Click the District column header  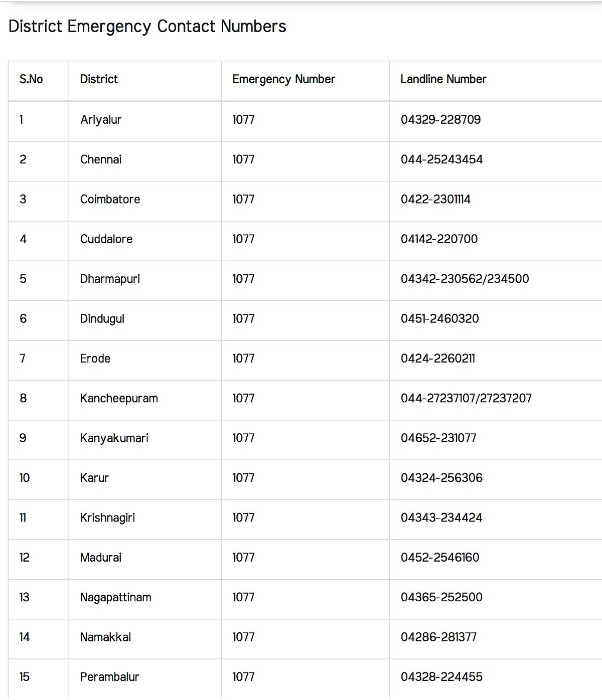click(99, 79)
